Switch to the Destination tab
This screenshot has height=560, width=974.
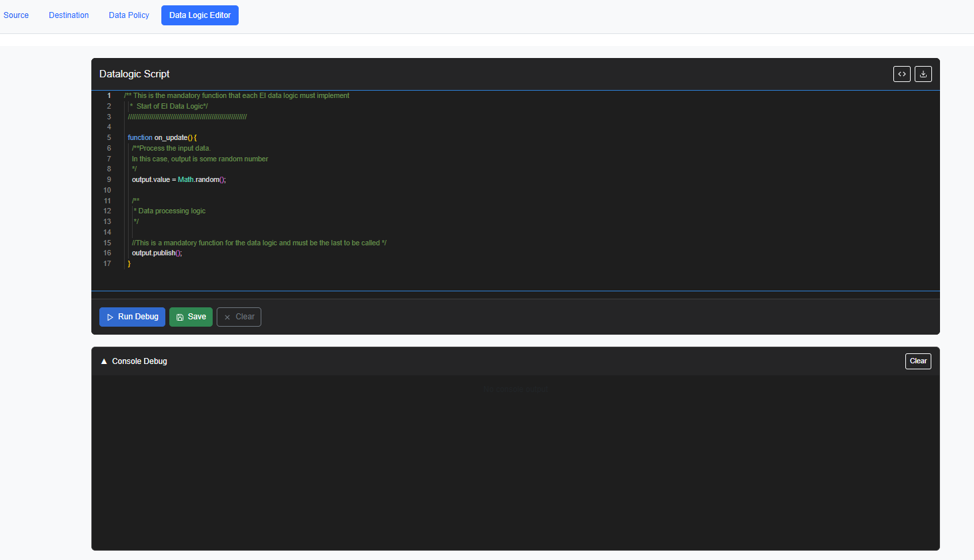[69, 15]
